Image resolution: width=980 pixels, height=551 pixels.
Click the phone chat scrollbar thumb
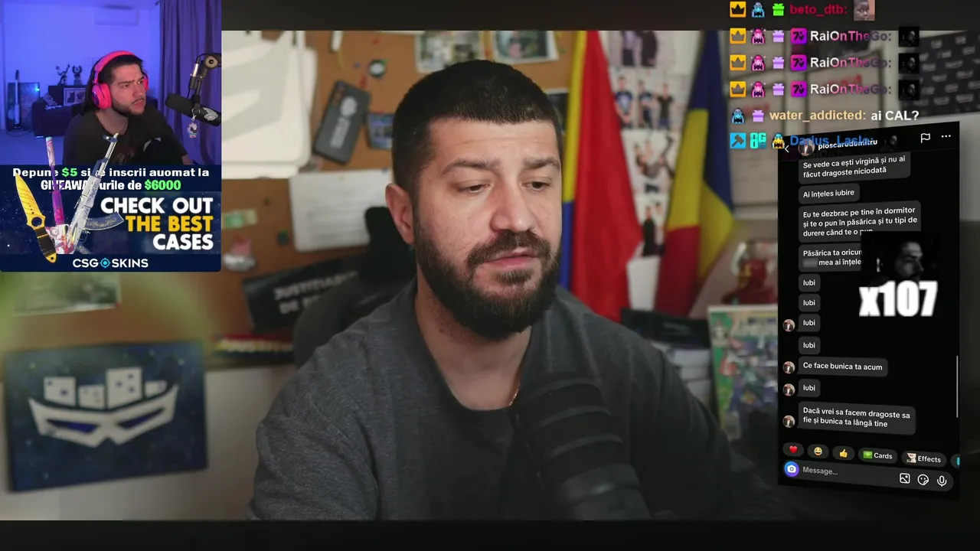(x=957, y=386)
